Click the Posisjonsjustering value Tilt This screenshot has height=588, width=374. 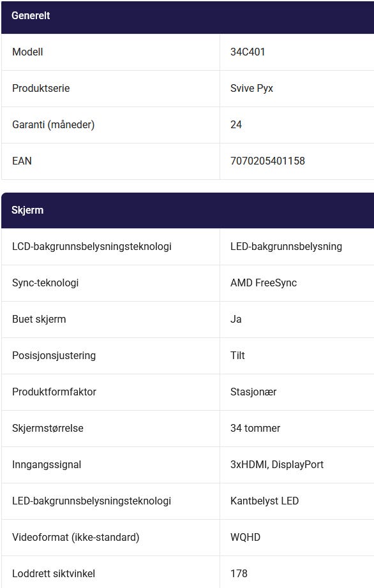pos(237,355)
